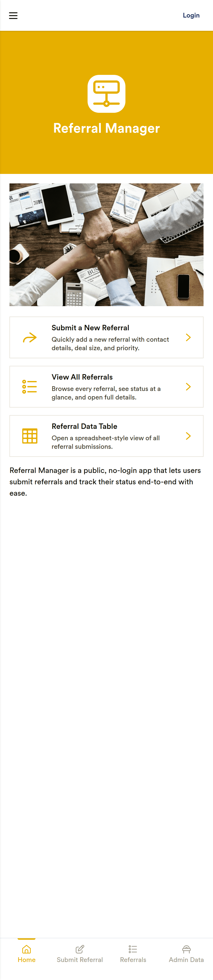Go to the Referrals tab label
This screenshot has width=213, height=980.
click(x=133, y=959)
